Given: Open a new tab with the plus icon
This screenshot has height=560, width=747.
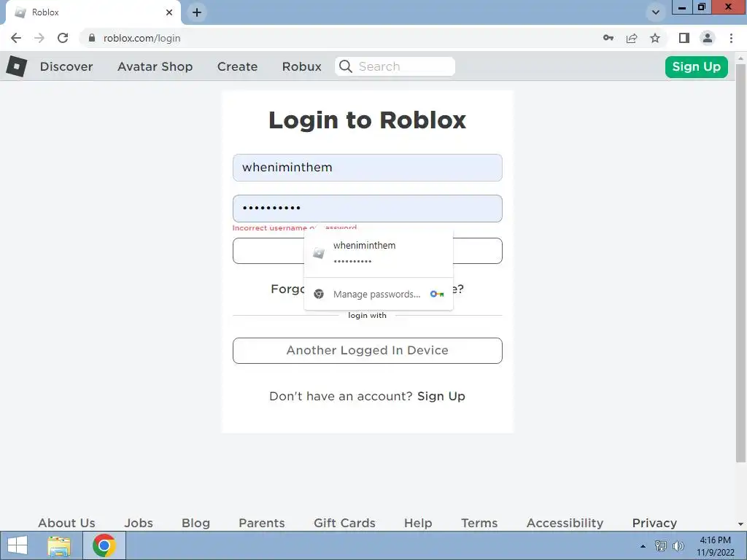Looking at the screenshot, I should tap(197, 12).
